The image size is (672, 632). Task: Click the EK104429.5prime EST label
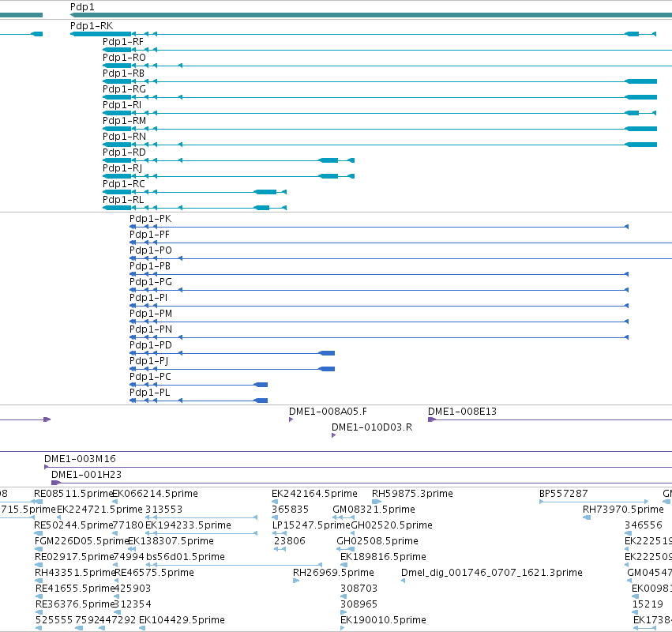click(x=182, y=620)
